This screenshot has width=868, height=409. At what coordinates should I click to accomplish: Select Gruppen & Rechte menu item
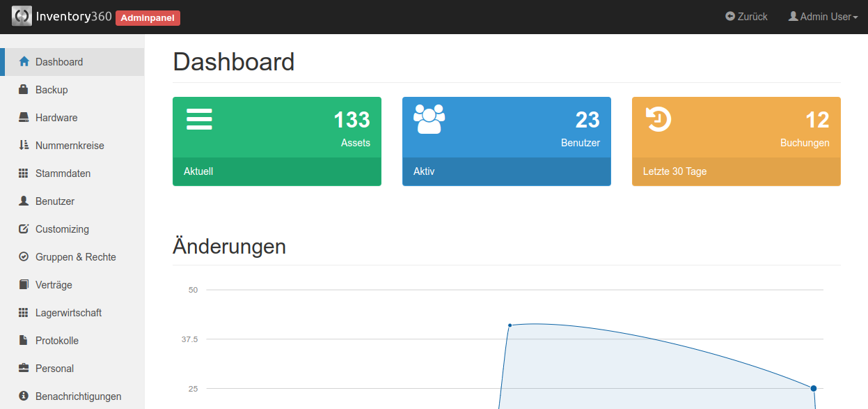[75, 257]
